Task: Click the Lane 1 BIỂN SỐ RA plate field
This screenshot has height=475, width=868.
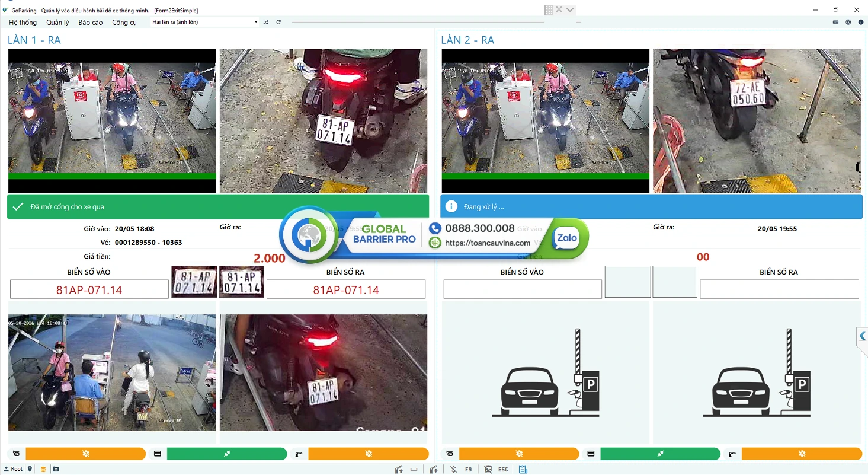Action: coord(346,289)
